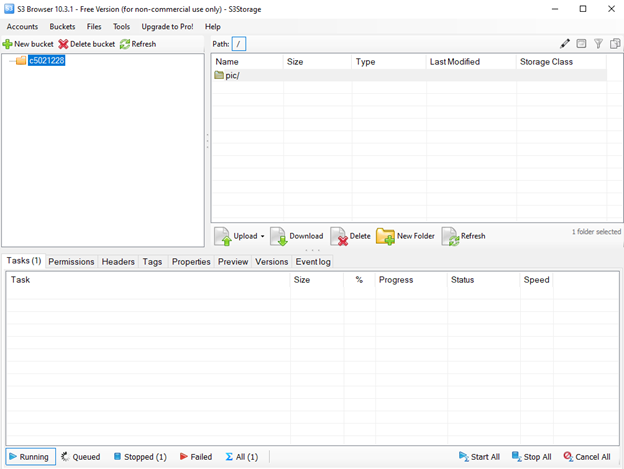Click the Path input field
The image size is (624, 469).
239,44
